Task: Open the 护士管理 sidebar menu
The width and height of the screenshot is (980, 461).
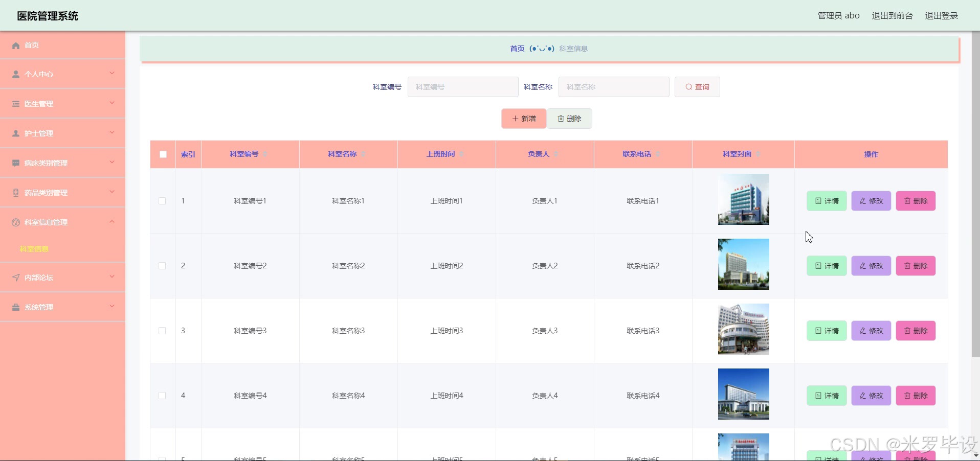Action: point(62,133)
